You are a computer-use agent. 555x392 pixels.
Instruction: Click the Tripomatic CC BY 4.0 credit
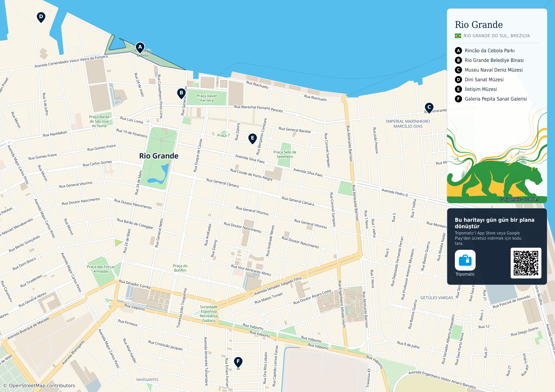pos(519,200)
